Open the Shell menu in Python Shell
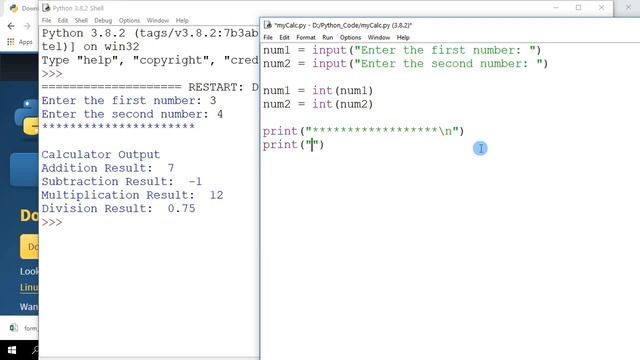The height and width of the screenshot is (360, 640). point(81,20)
